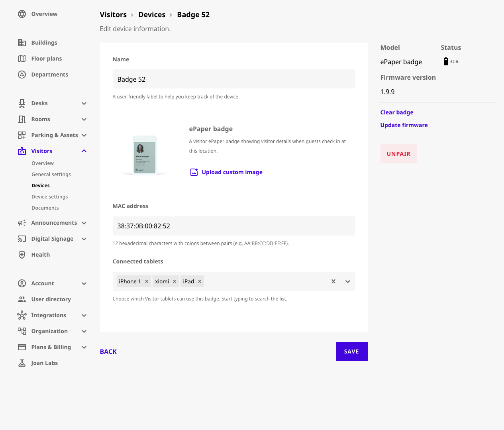
Task: Open Visitors Overview submenu item
Action: click(43, 163)
